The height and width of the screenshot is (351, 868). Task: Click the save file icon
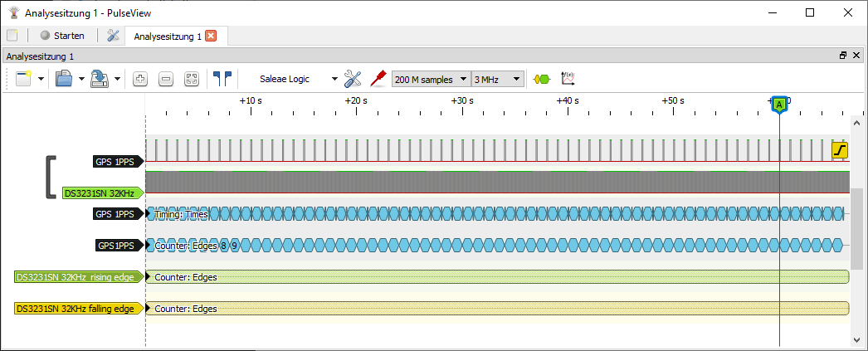[x=99, y=79]
